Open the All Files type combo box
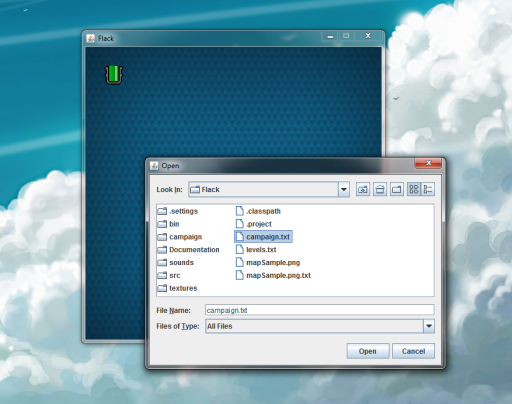This screenshot has height=404, width=512. click(x=320, y=326)
